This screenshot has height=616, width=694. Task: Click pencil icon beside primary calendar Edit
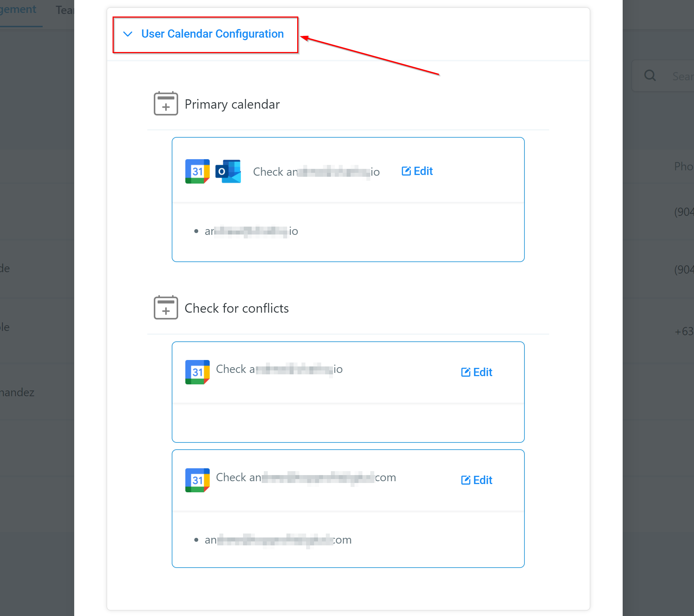pyautogui.click(x=406, y=171)
